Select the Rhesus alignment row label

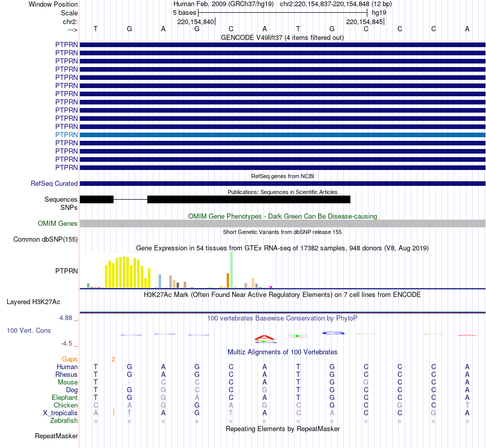pyautogui.click(x=67, y=375)
